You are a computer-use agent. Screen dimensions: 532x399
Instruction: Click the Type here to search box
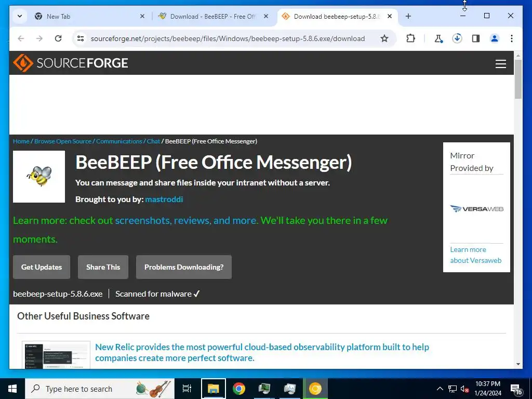[x=100, y=389]
